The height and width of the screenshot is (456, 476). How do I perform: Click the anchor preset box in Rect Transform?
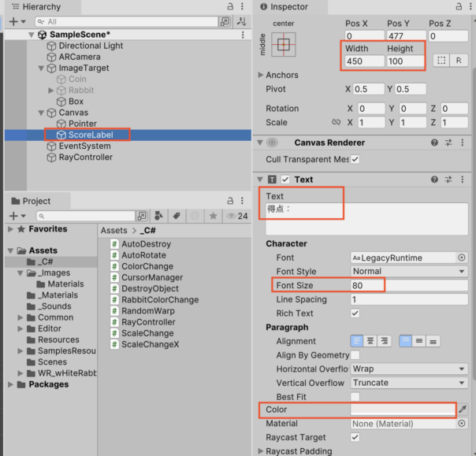pyautogui.click(x=284, y=44)
